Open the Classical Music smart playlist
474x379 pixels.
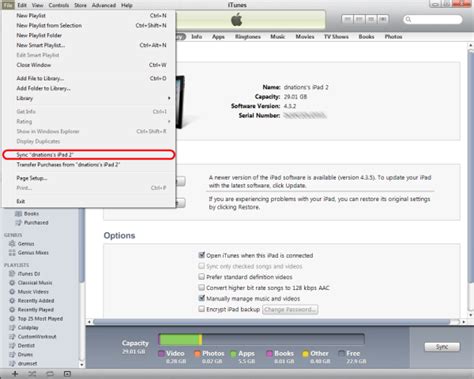point(31,283)
